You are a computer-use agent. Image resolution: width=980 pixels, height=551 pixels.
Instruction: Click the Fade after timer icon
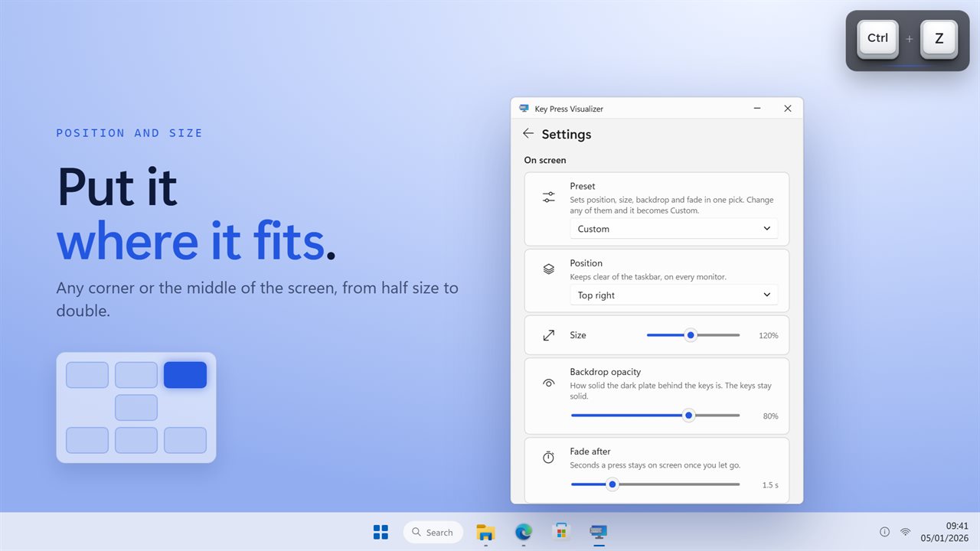pyautogui.click(x=549, y=457)
